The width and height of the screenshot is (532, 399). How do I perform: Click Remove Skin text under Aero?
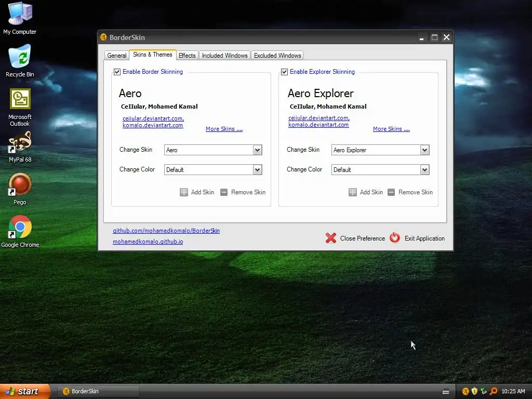tap(248, 192)
